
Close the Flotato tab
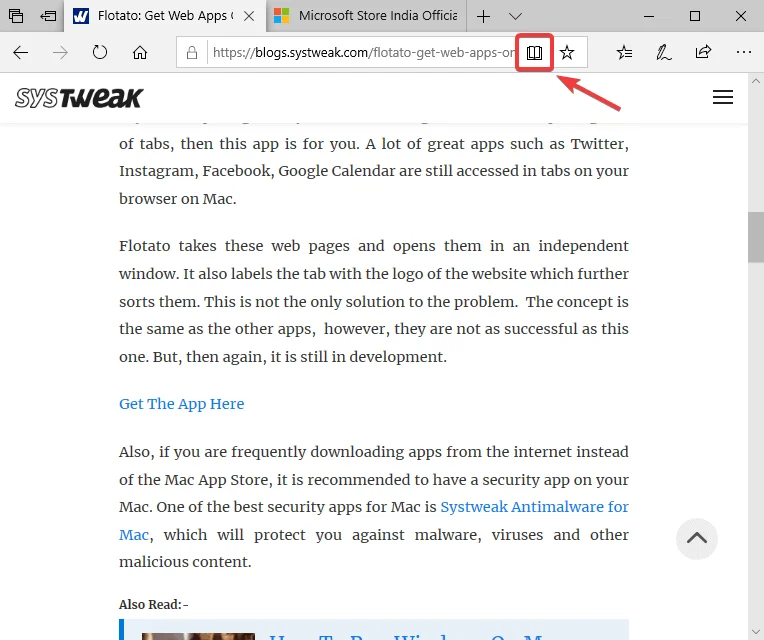coord(249,16)
